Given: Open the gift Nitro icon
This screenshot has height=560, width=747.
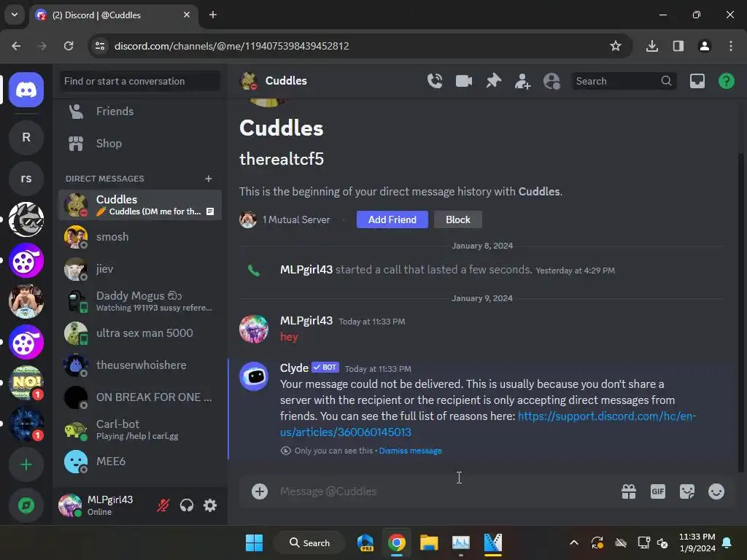Looking at the screenshot, I should click(x=629, y=491).
